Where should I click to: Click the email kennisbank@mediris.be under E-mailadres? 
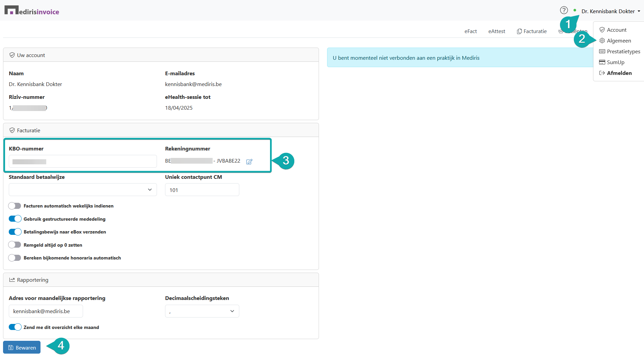coord(193,84)
